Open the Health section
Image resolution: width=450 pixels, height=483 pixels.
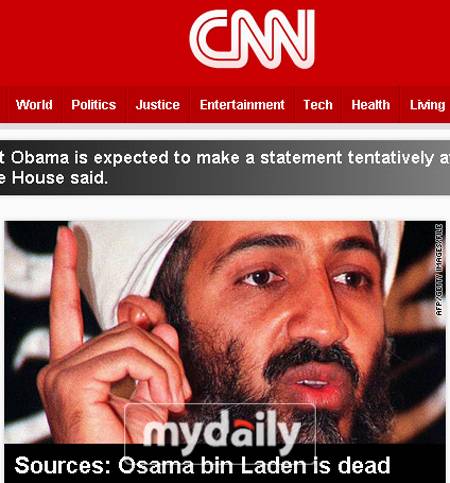(x=370, y=105)
